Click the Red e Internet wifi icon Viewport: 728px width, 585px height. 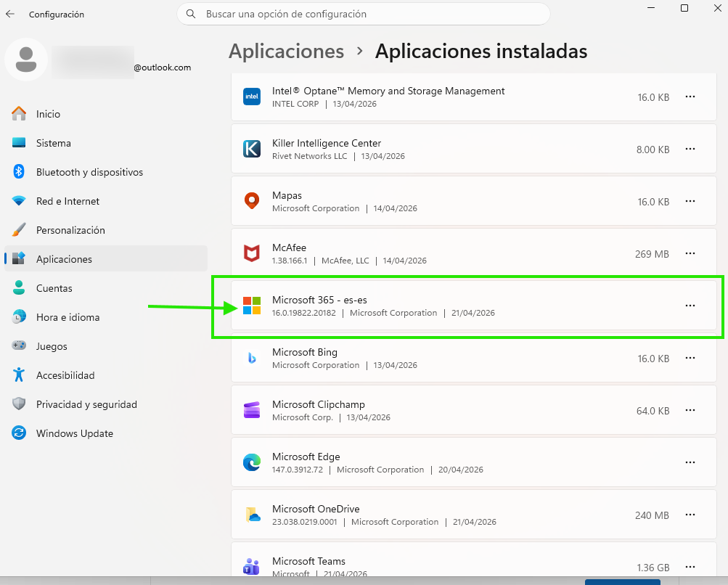click(19, 201)
